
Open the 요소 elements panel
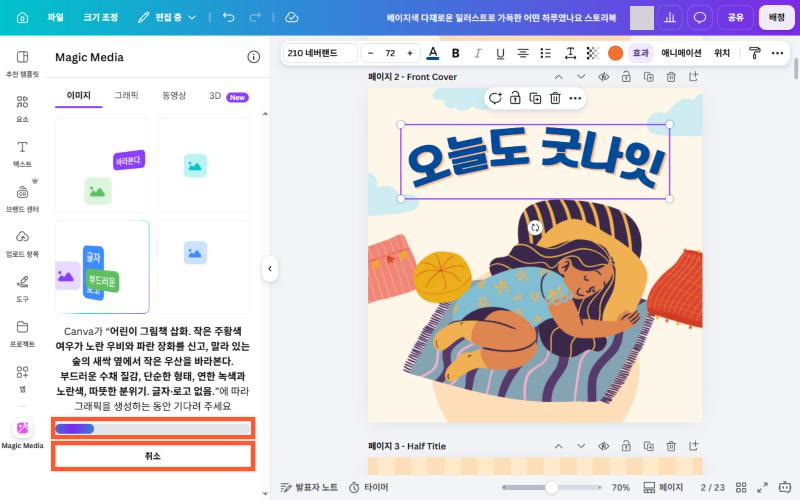tap(22, 109)
